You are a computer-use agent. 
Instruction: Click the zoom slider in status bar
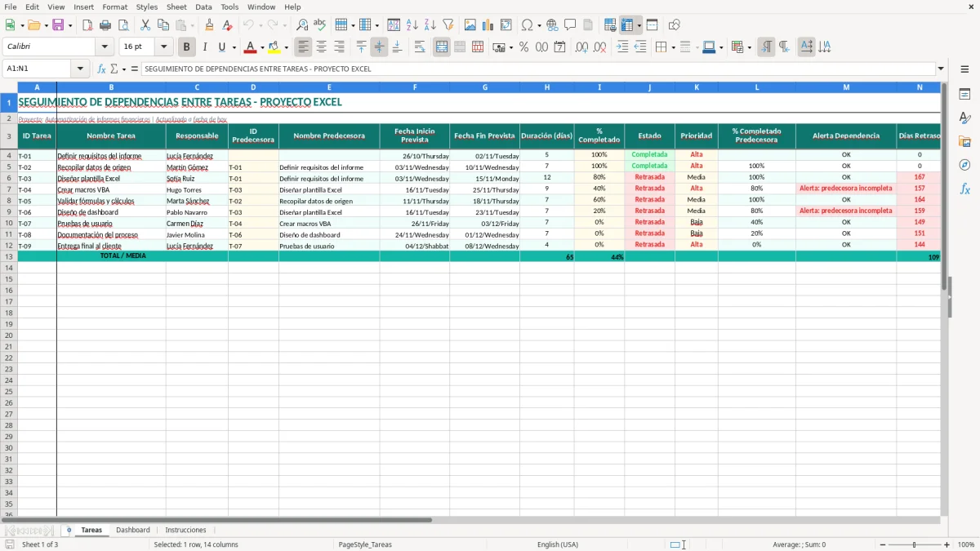point(914,544)
